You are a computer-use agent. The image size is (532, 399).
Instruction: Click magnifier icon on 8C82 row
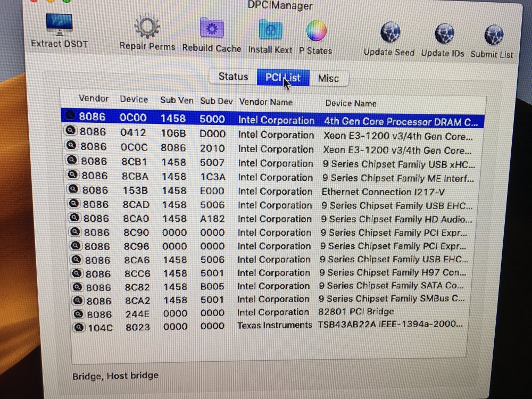click(x=77, y=287)
